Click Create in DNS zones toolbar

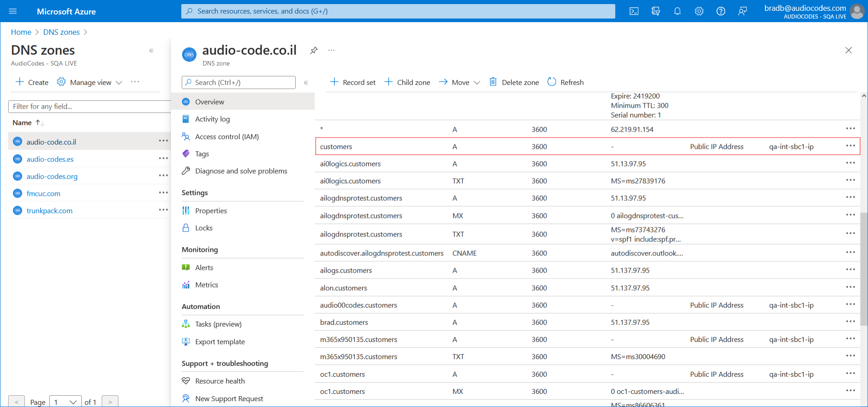(32, 82)
